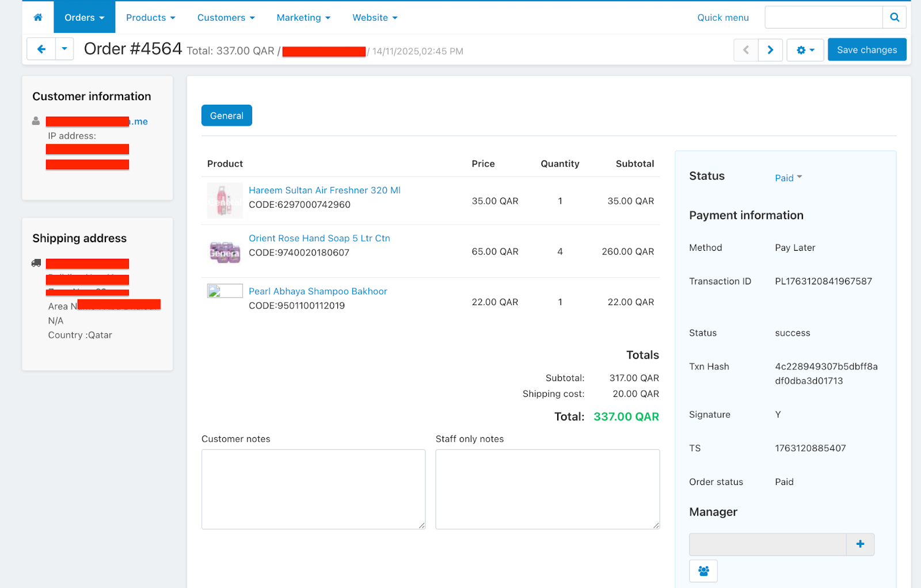921x588 pixels.
Task: Open the Marketing menu
Action: [x=303, y=17]
